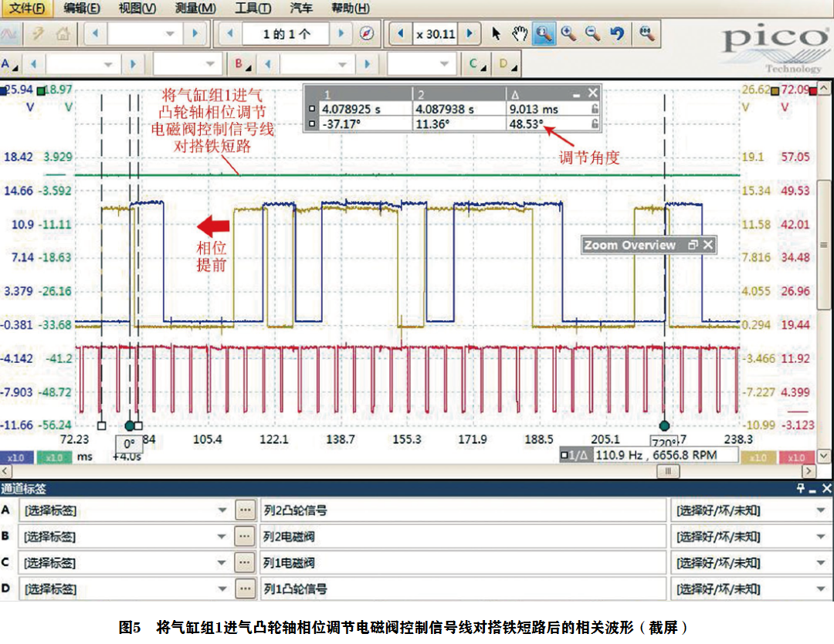
Task: Decrease channel A range left arrow
Action: pyautogui.click(x=33, y=64)
